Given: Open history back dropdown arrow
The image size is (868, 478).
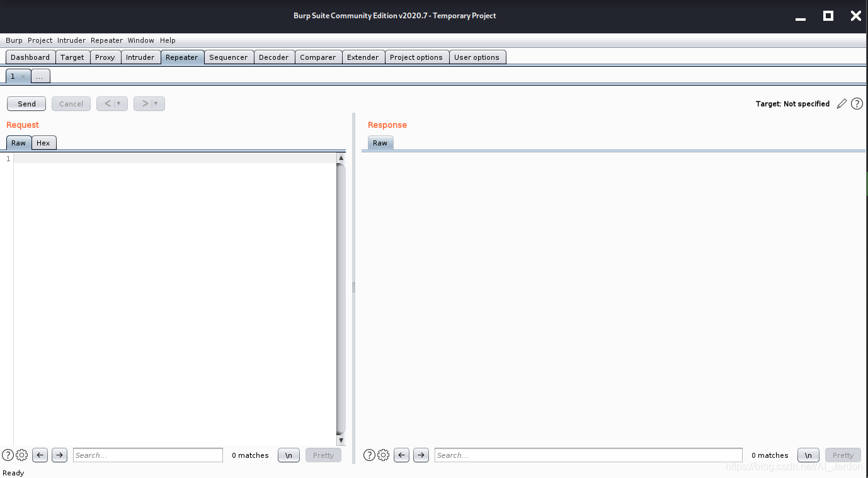Looking at the screenshot, I should click(118, 103).
